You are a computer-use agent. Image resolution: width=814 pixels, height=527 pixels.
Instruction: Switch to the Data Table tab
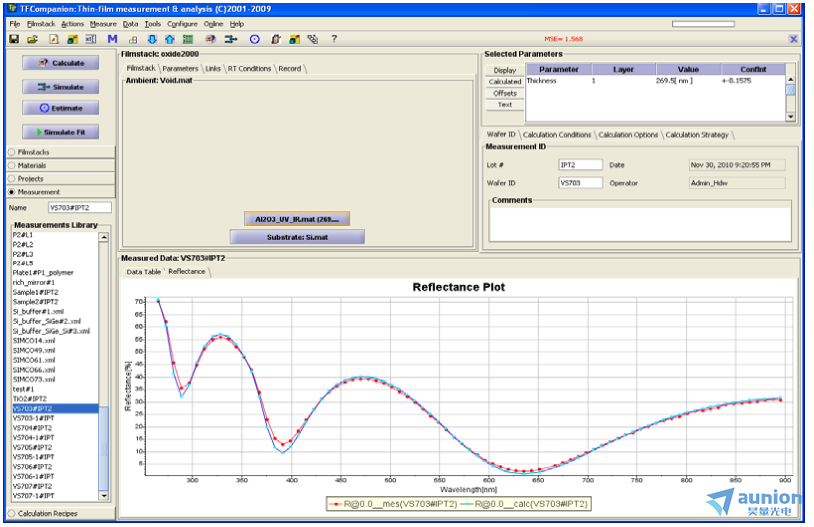(x=144, y=272)
